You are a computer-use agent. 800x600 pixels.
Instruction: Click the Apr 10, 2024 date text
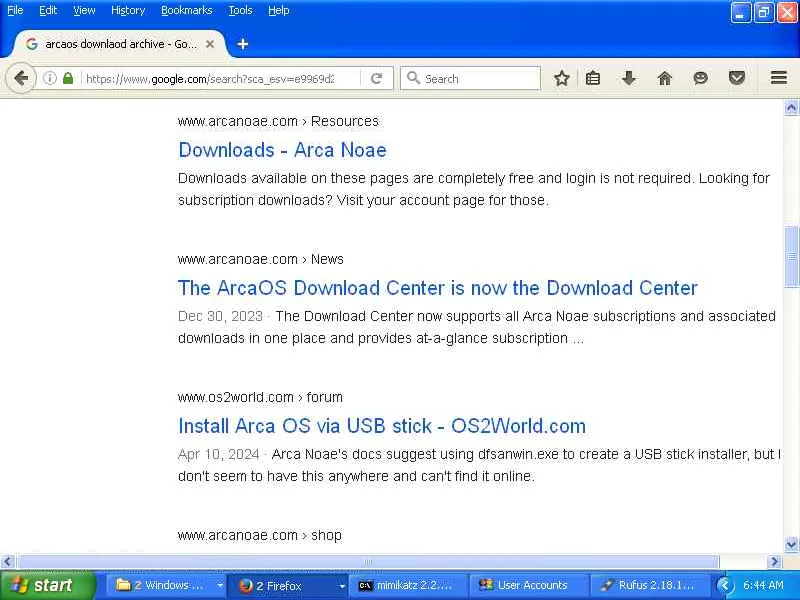click(218, 454)
